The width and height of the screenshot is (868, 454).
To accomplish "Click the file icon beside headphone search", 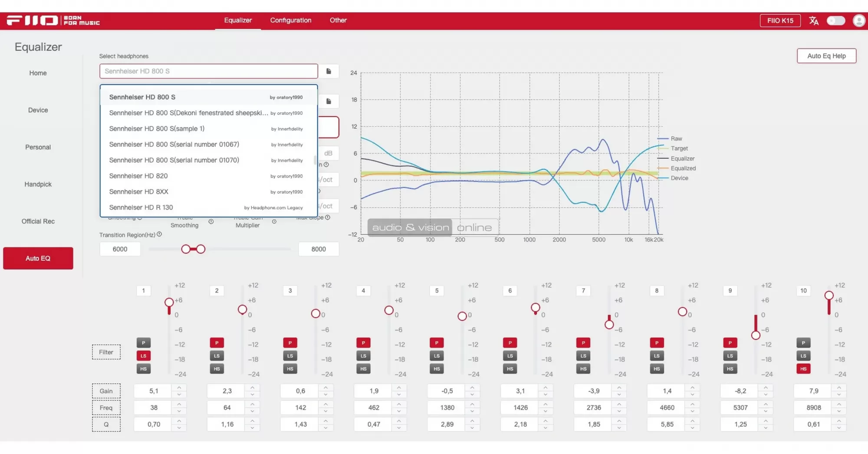I will point(329,71).
